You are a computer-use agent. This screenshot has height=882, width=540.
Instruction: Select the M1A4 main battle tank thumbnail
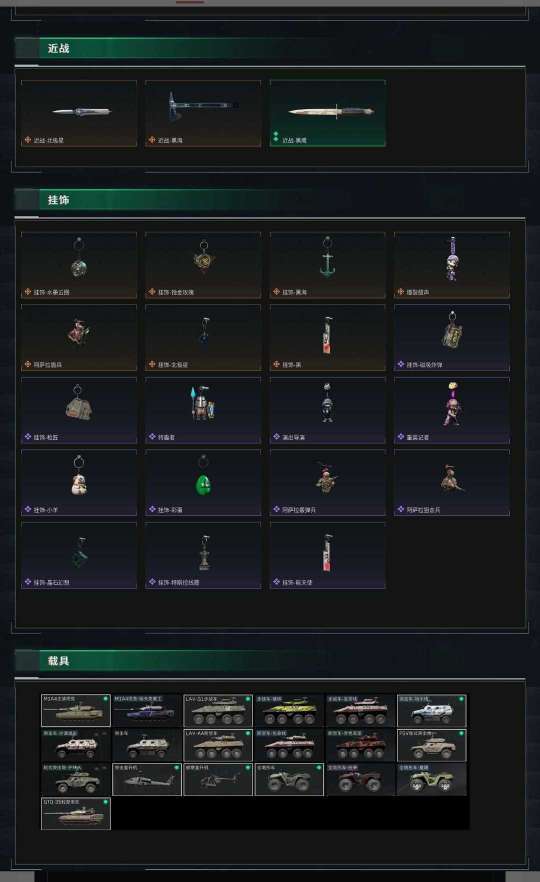(76, 710)
